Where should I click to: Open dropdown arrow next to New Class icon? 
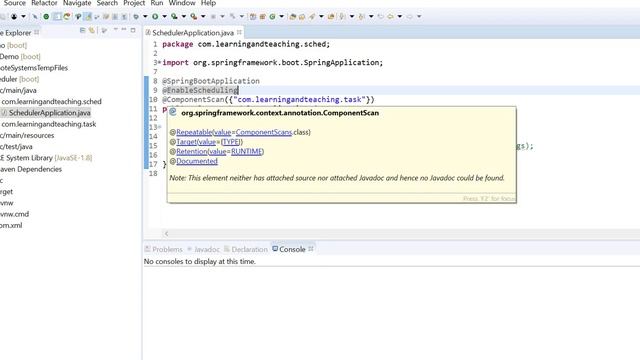tap(282, 16)
